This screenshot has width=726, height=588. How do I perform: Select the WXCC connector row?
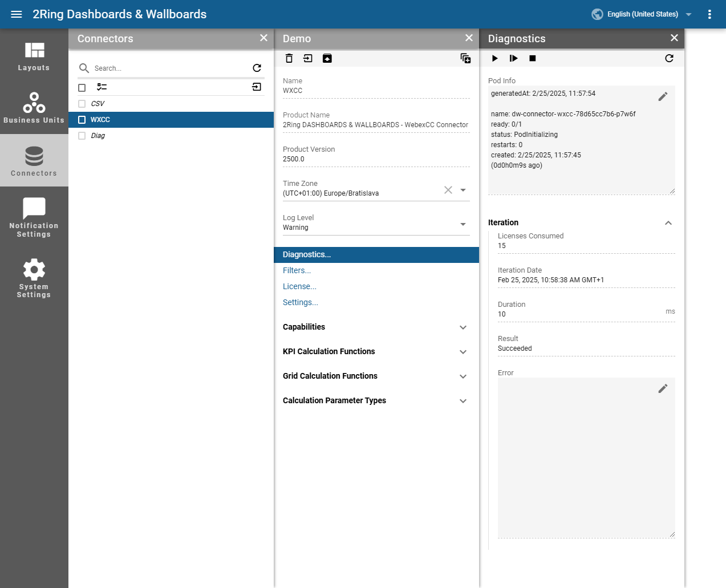171,120
